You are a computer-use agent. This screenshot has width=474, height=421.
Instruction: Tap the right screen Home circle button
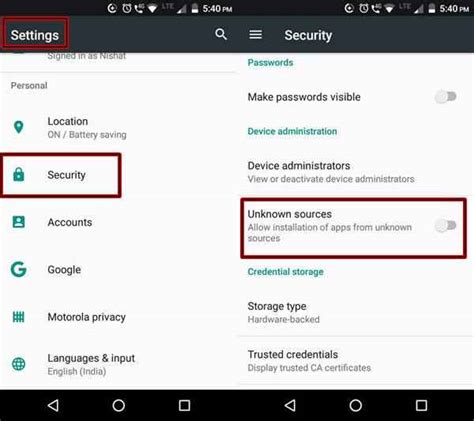tap(356, 405)
